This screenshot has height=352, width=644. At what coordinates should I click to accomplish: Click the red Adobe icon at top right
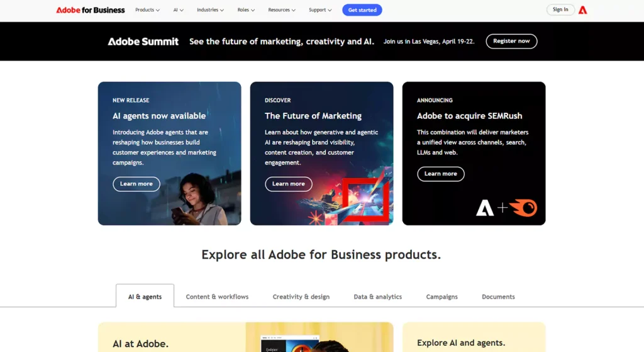tap(583, 10)
